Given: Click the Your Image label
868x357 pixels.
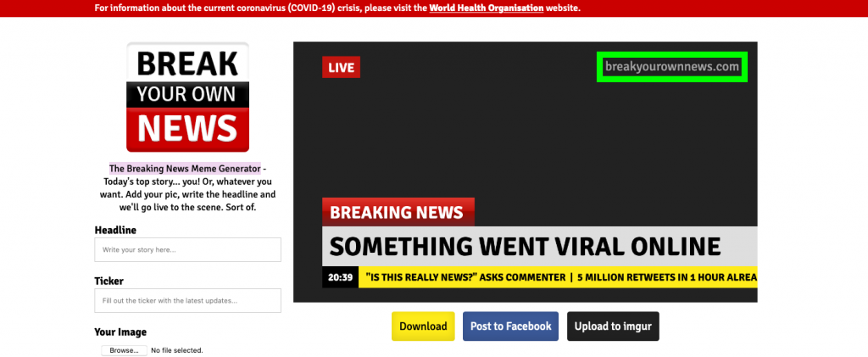Looking at the screenshot, I should point(120,332).
